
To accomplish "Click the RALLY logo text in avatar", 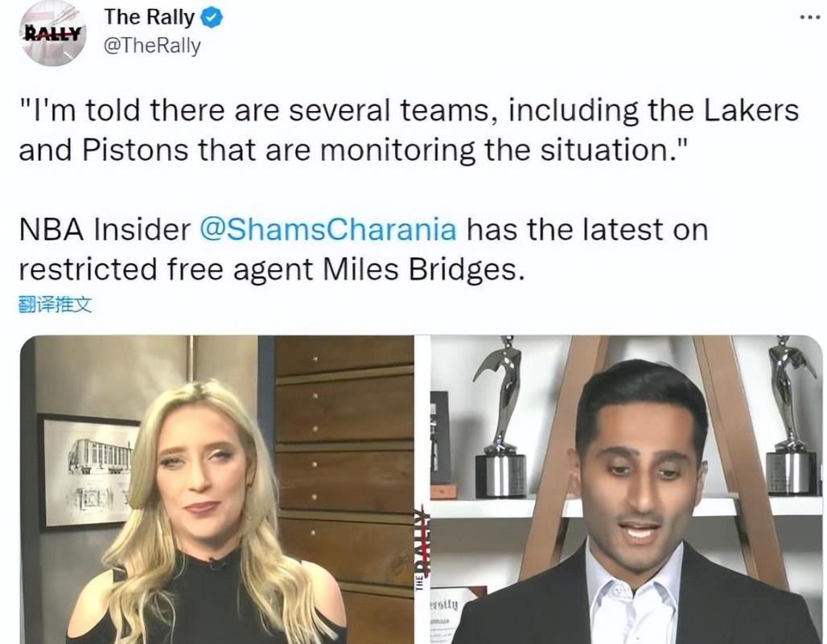I will [53, 34].
